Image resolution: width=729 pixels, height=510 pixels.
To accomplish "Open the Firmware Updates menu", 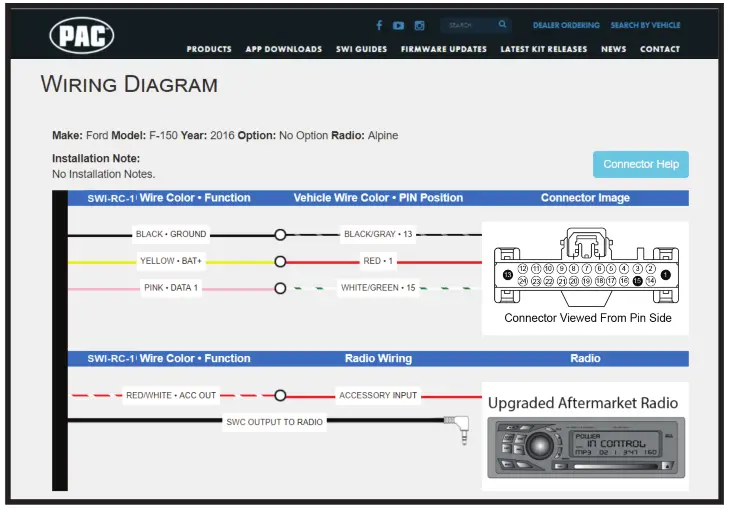I will (444, 49).
